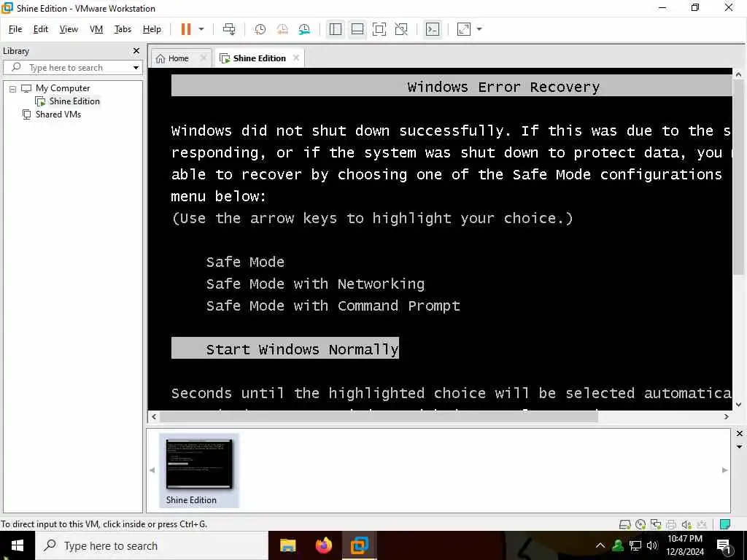Choose Safe Mode with Networking
Viewport: 747px width, 560px height.
click(315, 284)
